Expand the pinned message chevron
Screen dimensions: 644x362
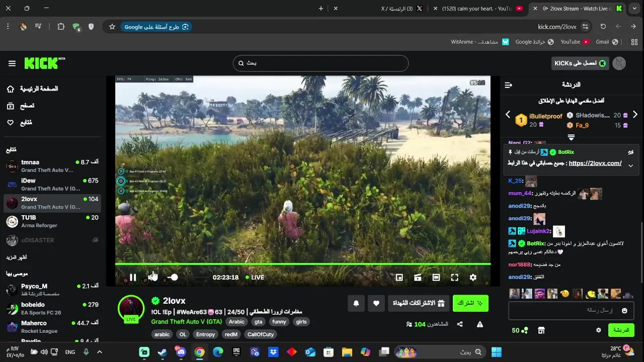pyautogui.click(x=630, y=165)
